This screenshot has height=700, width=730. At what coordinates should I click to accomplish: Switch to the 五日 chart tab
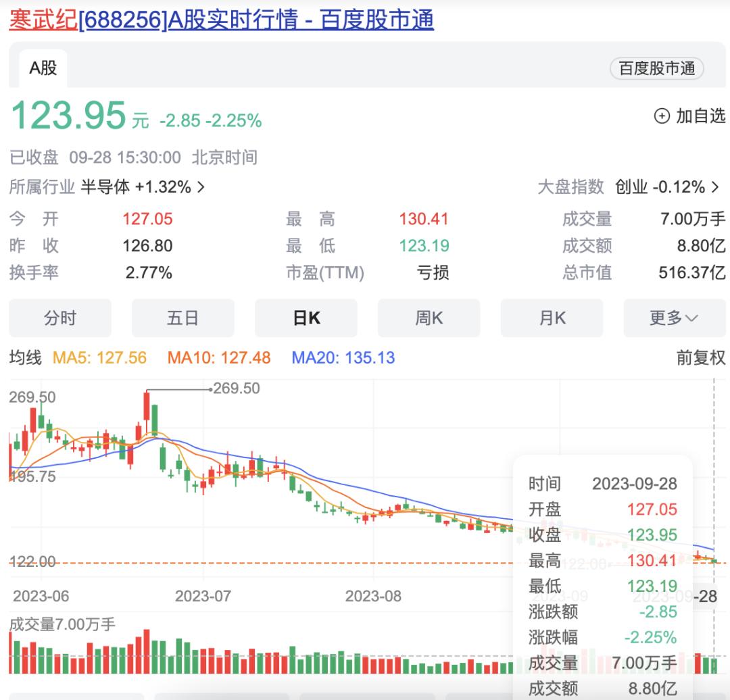[x=183, y=318]
